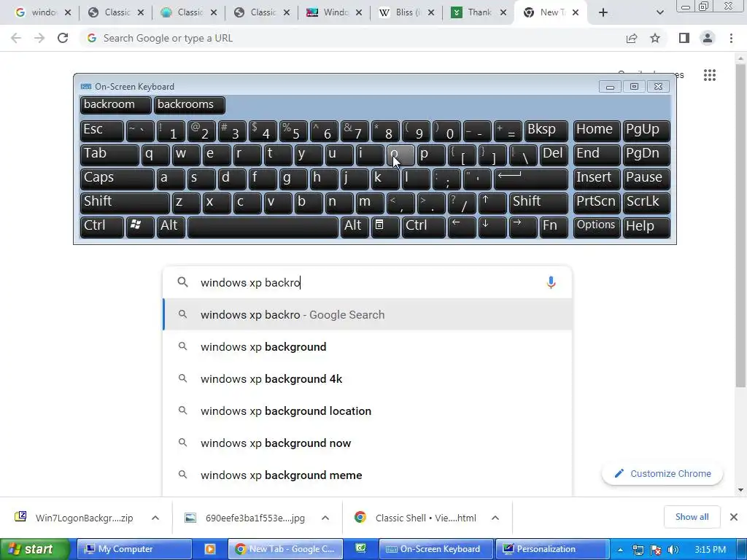Toggle the Caps lock key on On-Screen Keyboard

pyautogui.click(x=117, y=179)
